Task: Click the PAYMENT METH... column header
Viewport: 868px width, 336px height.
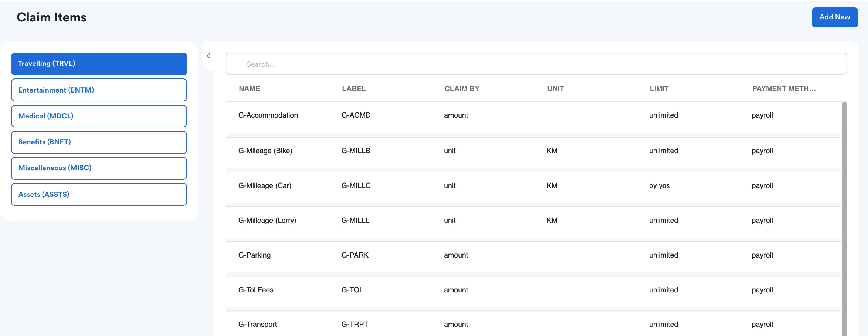Action: pos(784,89)
